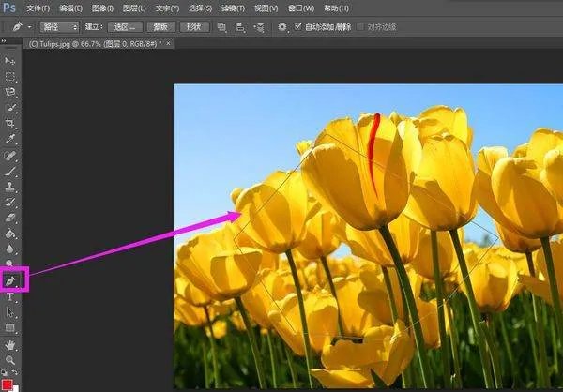
Task: Open the 路径 mode dropdown
Action: [x=60, y=27]
